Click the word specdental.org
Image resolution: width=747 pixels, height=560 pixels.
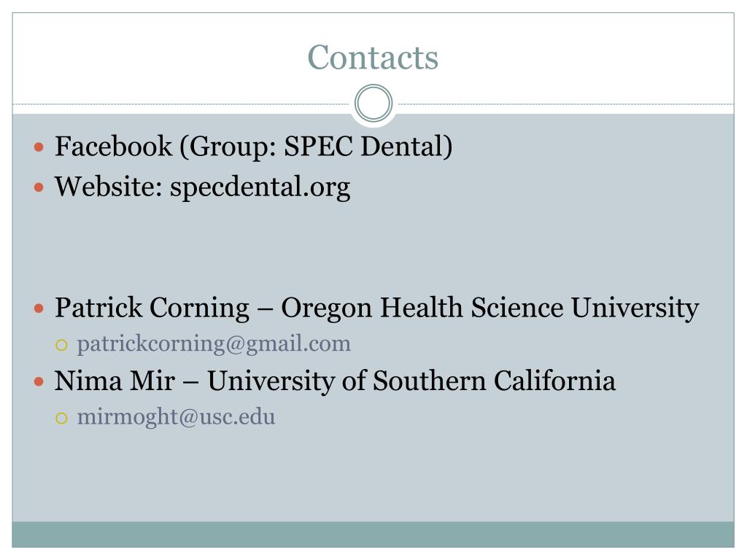(260, 187)
